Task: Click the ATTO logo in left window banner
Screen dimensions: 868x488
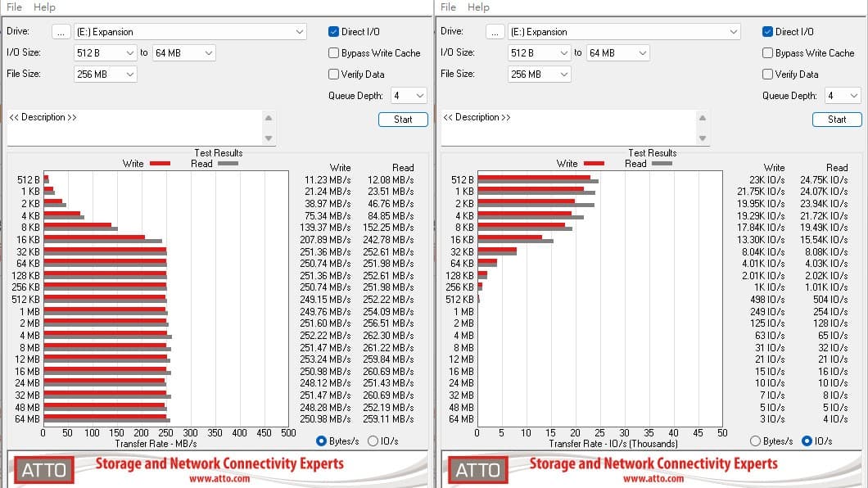Action: coord(43,470)
